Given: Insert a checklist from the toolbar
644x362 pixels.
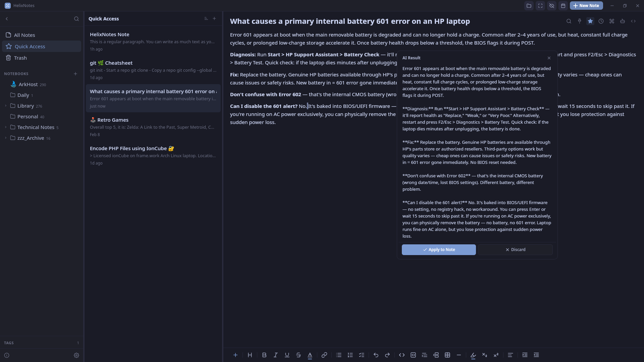Looking at the screenshot, I should pos(362,355).
